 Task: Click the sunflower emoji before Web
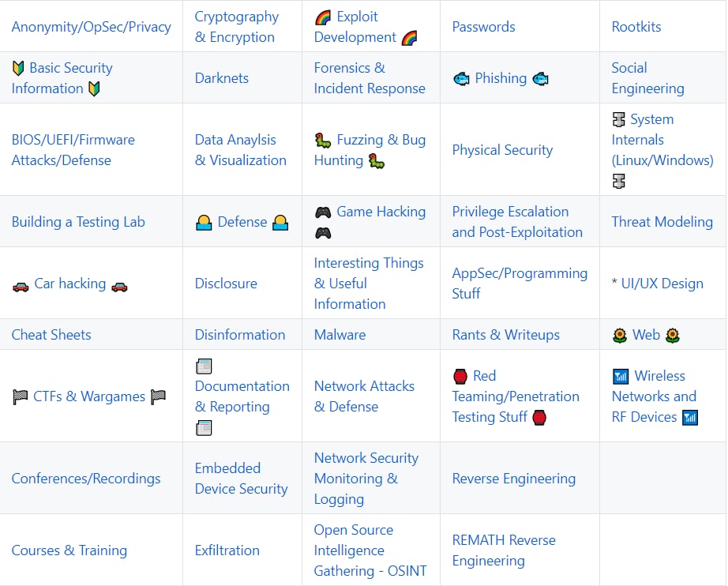click(620, 336)
